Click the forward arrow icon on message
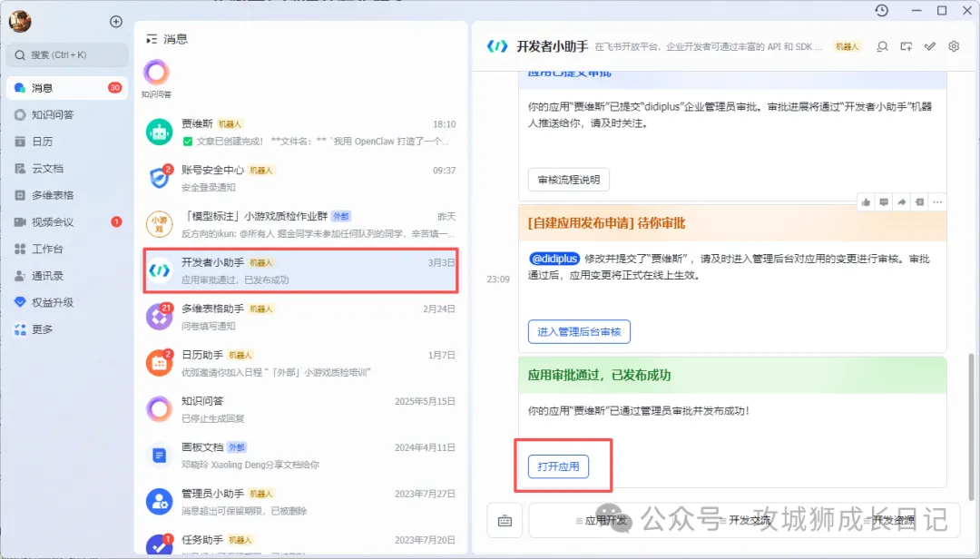980x559 pixels. coord(901,201)
